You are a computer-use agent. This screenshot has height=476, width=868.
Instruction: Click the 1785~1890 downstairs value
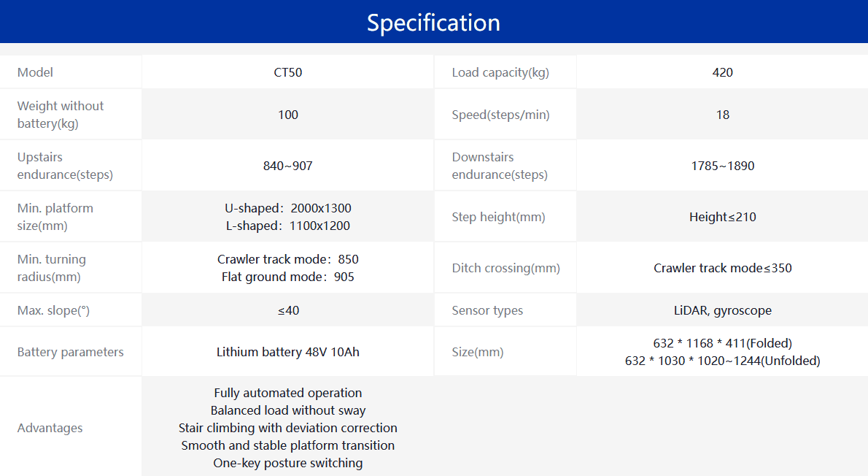(x=722, y=166)
